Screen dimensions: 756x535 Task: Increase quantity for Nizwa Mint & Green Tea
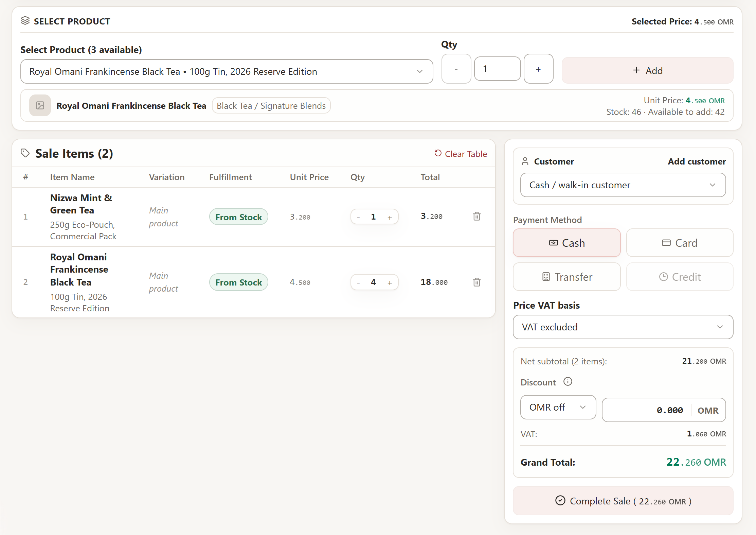(x=390, y=217)
